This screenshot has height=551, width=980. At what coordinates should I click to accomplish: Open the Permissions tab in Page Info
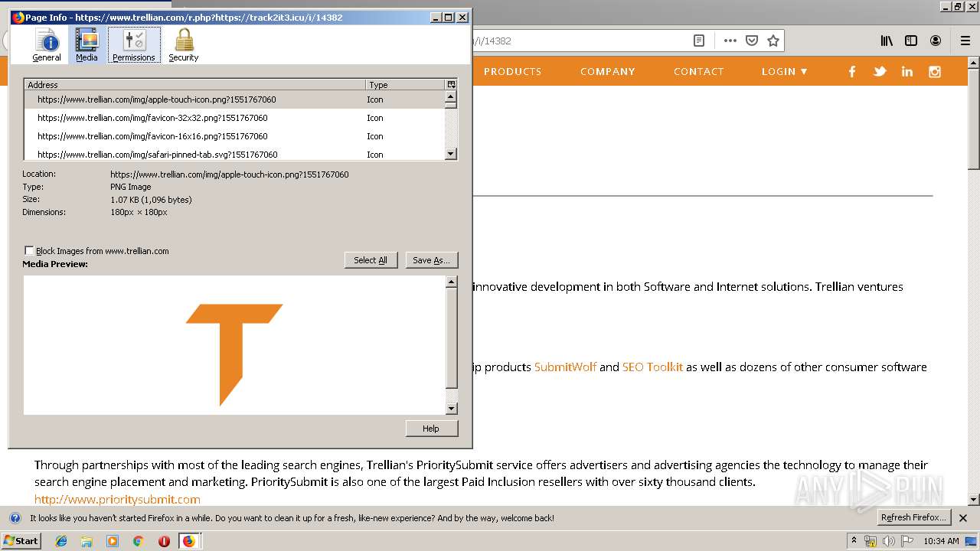[134, 45]
